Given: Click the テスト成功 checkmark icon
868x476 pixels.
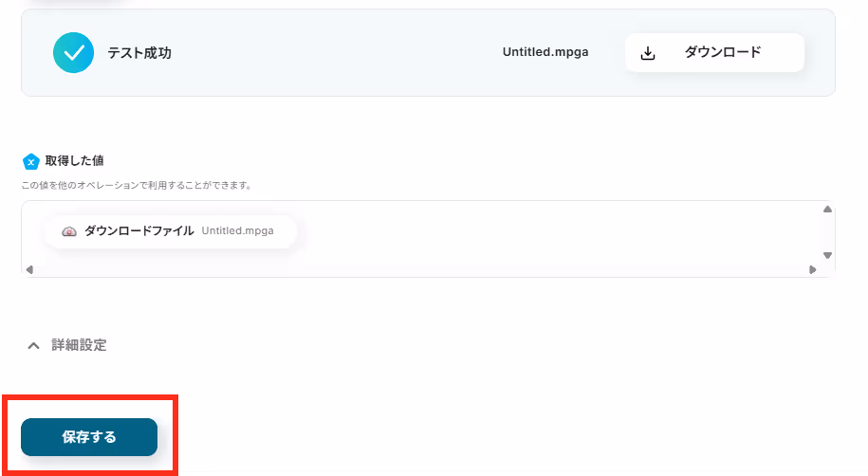Looking at the screenshot, I should [x=74, y=52].
